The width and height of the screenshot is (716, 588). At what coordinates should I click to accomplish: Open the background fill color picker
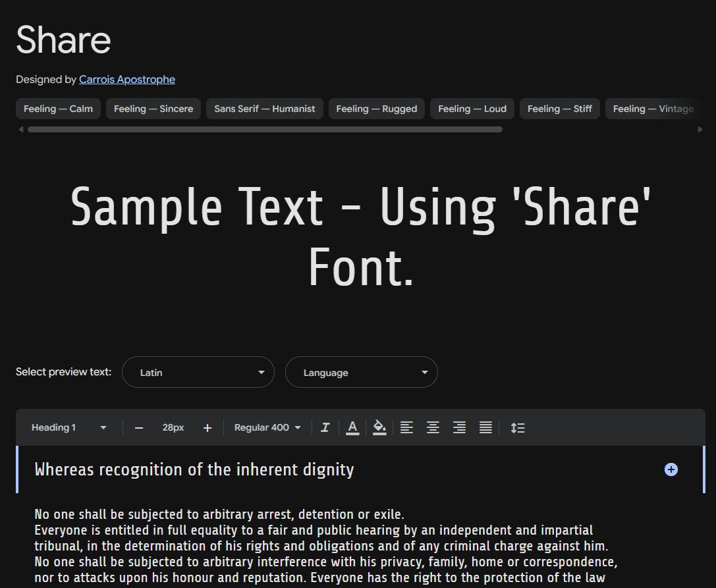coord(379,427)
